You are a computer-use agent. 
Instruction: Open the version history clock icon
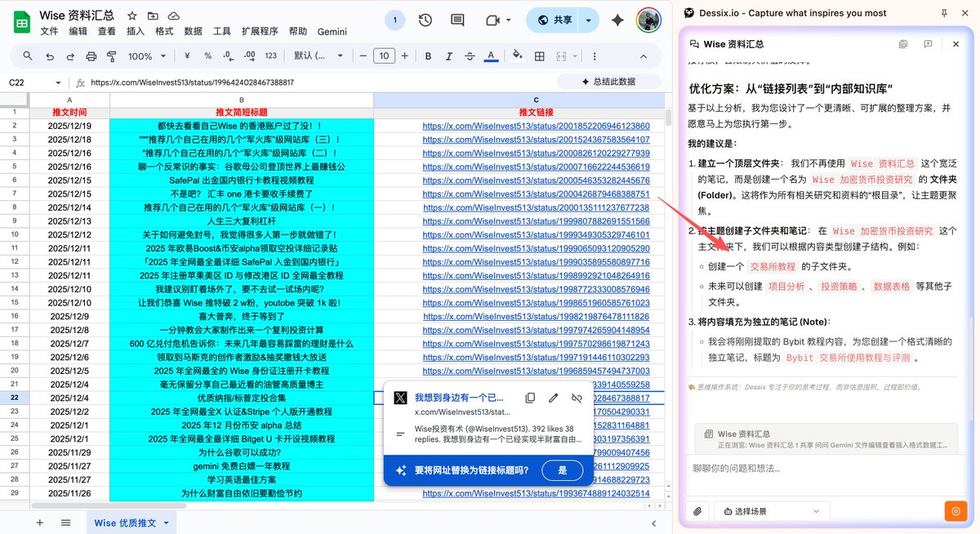[425, 20]
